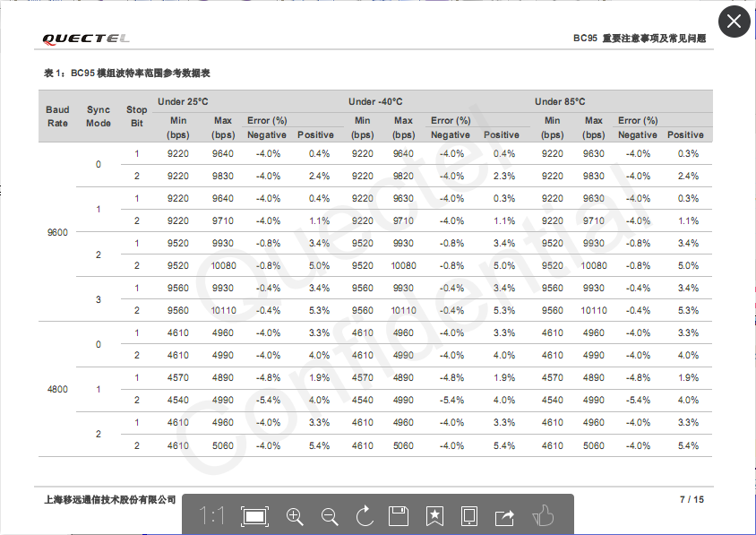Click the Sync Mode "3" cell

point(99,299)
